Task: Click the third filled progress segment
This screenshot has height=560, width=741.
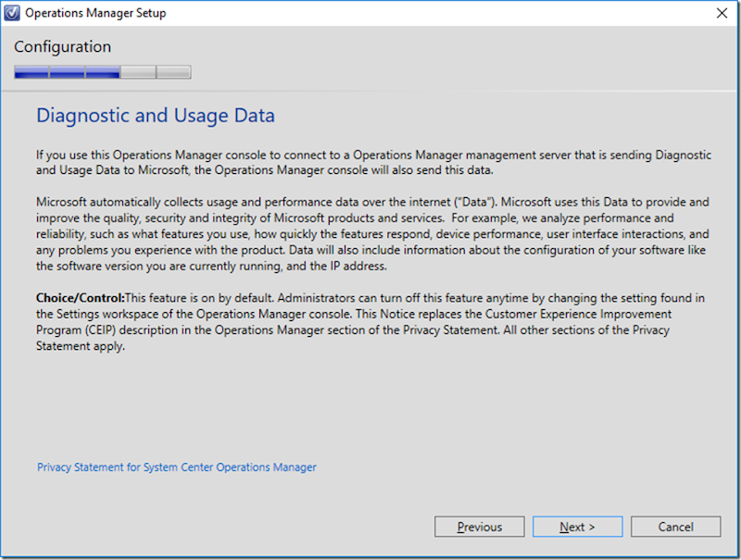Action: click(x=102, y=72)
